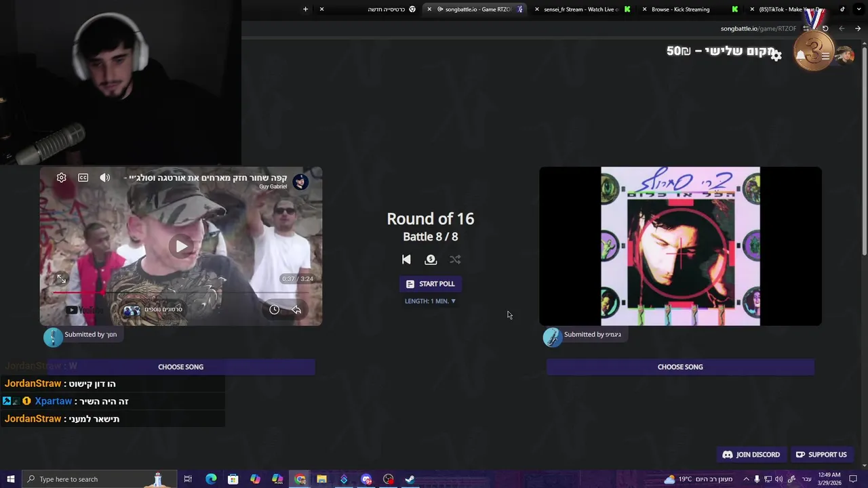Expand left video to fullscreen

[x=61, y=279]
